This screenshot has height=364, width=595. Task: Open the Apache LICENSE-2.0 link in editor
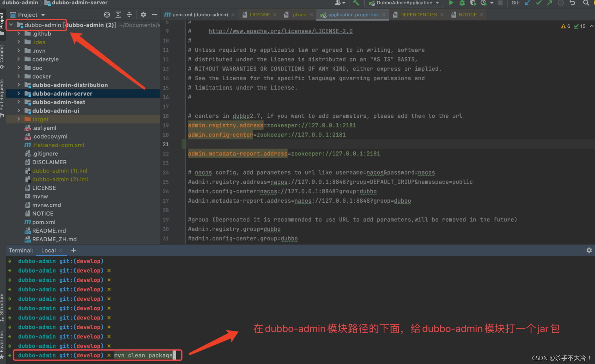tap(281, 31)
